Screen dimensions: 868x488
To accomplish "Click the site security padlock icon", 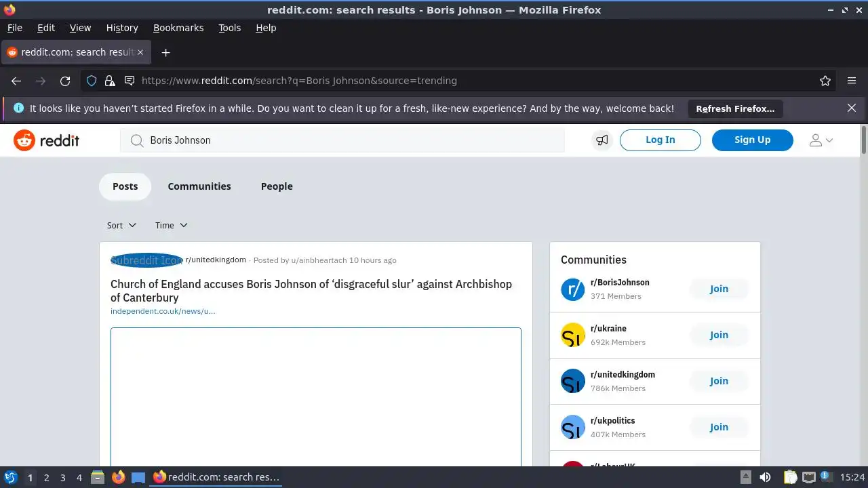I will pos(110,81).
